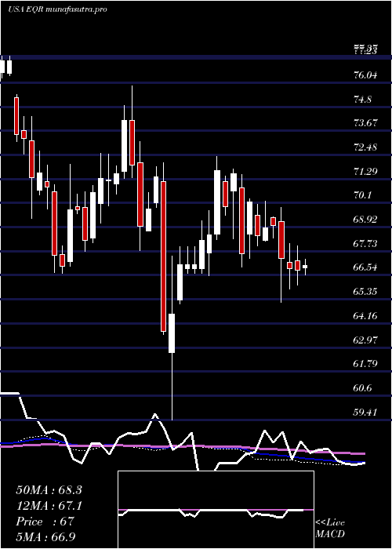Image resolution: width=392 pixels, height=549 pixels.
Task: Select the 65.35 price axis label
Action: coord(365,291)
